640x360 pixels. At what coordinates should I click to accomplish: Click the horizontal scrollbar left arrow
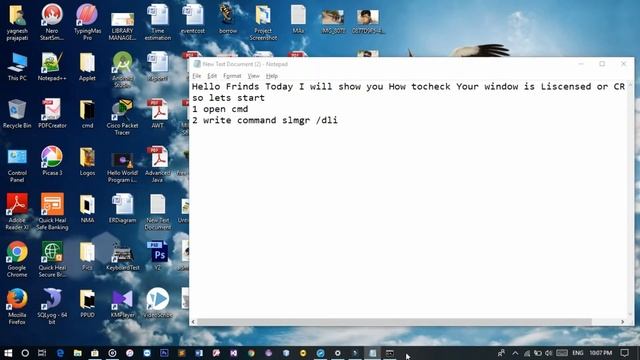click(193, 322)
